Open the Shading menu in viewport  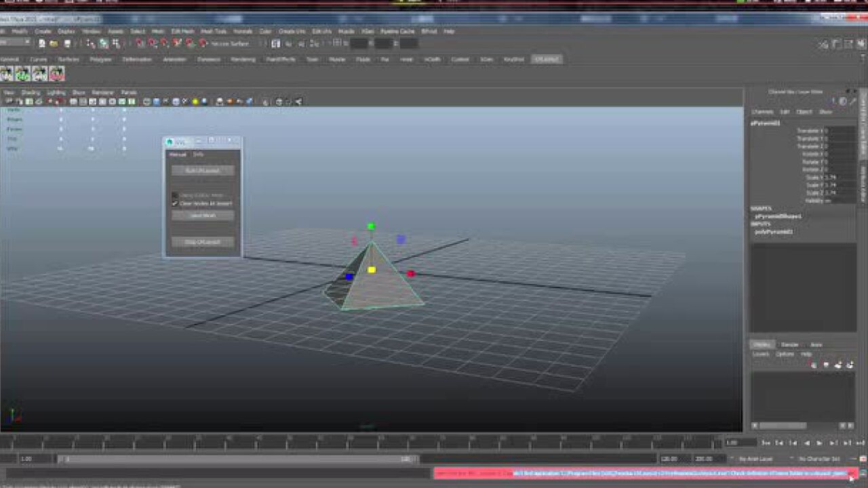pyautogui.click(x=31, y=92)
